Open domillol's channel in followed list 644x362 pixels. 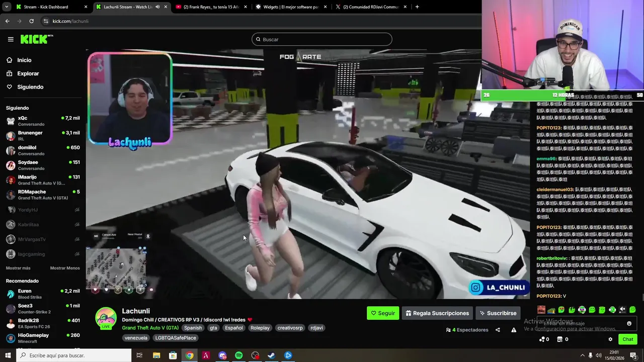coord(43,150)
